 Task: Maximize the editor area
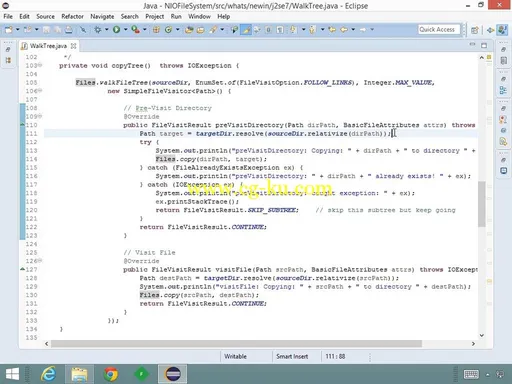pyautogui.click(x=484, y=45)
